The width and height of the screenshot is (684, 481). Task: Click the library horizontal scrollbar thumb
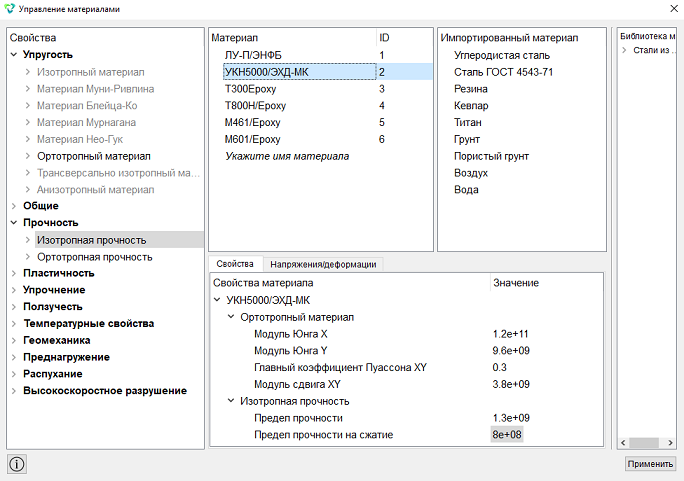(x=644, y=443)
